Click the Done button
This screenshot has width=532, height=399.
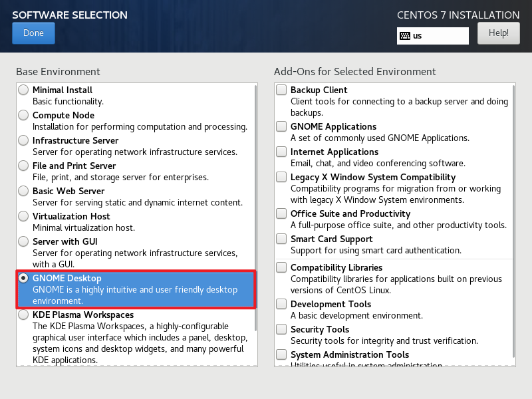pyautogui.click(x=33, y=33)
